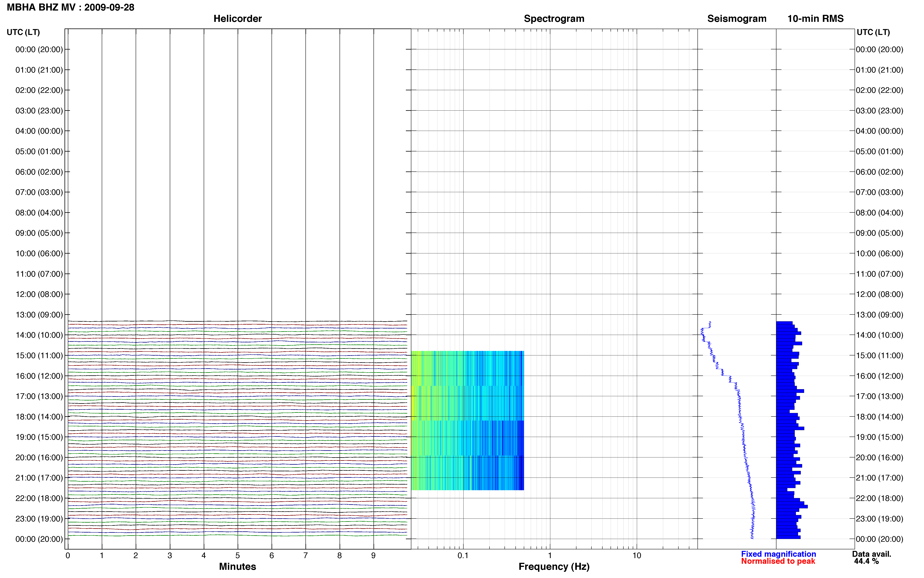Screen dimensions: 924x578
Task: Click the 'MBHA BHZ MV : 2009-09-28' title
Action: [x=71, y=7]
